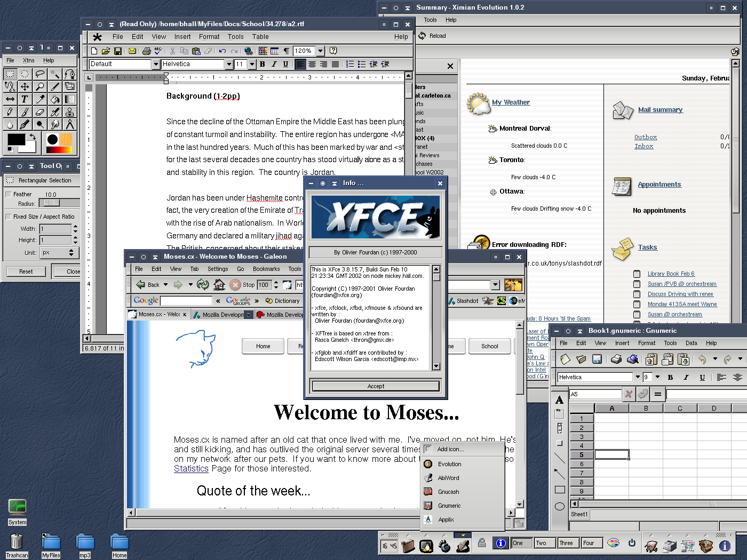Check off Monday 413SA meet Wayne task
Screen dimensions: 747x560
pyautogui.click(x=637, y=305)
